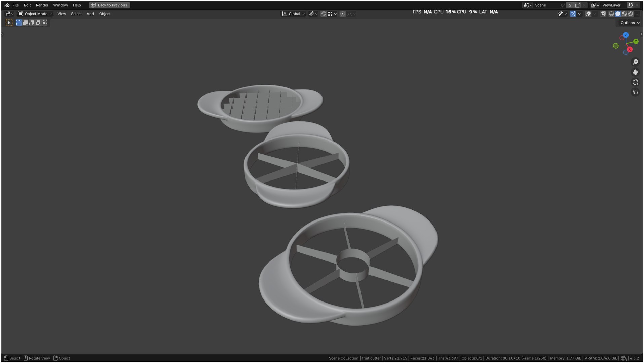Toggle perspective/orthographic grid icon
The width and height of the screenshot is (644, 363).
635,92
